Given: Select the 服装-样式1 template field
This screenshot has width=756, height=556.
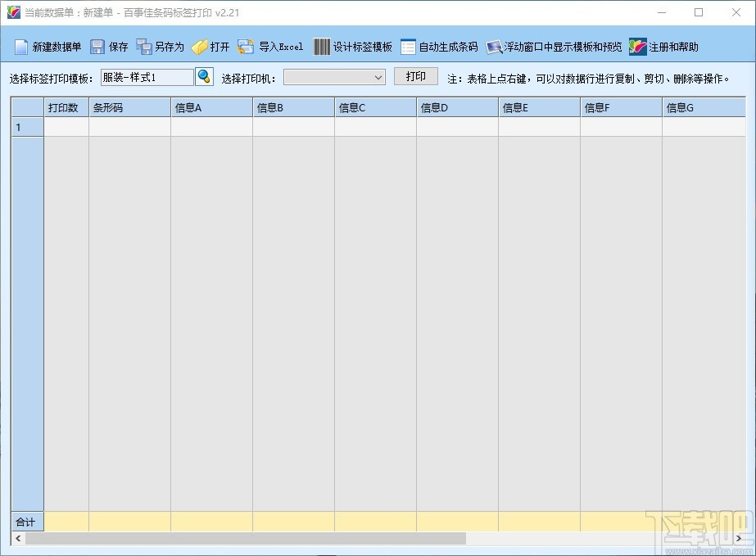Looking at the screenshot, I should 147,76.
